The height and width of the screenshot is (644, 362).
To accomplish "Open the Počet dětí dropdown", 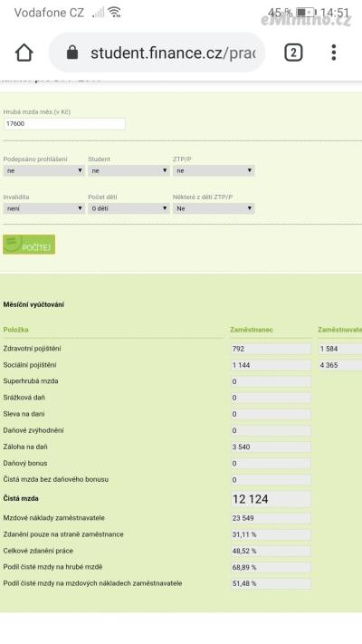I will tap(129, 208).
